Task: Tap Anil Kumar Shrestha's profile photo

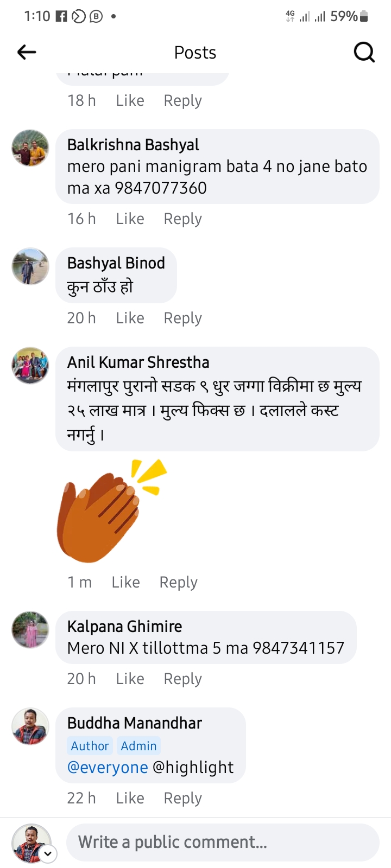Action: coord(30,366)
